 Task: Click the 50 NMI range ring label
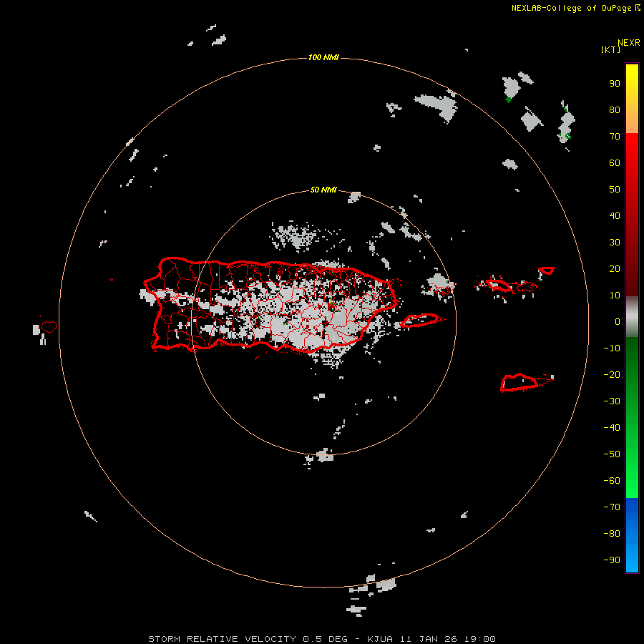coord(323,190)
